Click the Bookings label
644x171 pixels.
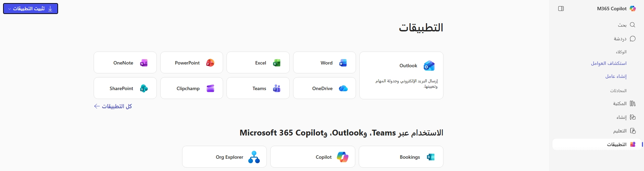click(410, 157)
